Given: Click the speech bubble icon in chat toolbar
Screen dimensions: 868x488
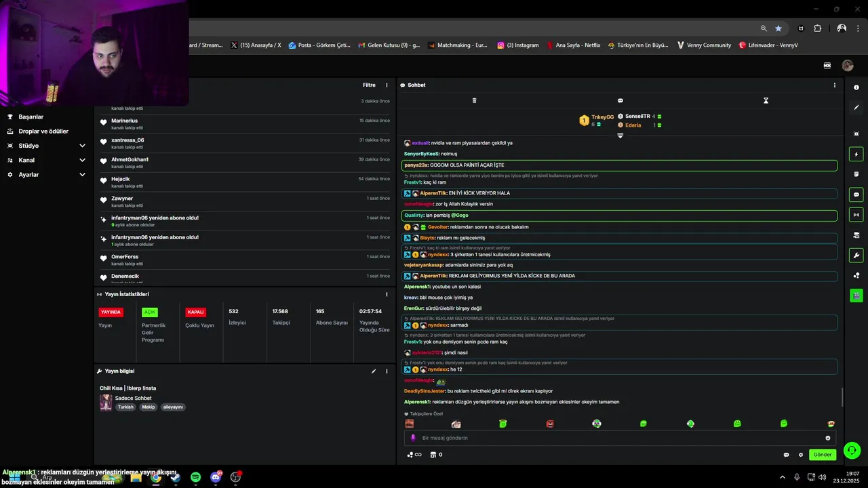Looking at the screenshot, I should tap(620, 100).
